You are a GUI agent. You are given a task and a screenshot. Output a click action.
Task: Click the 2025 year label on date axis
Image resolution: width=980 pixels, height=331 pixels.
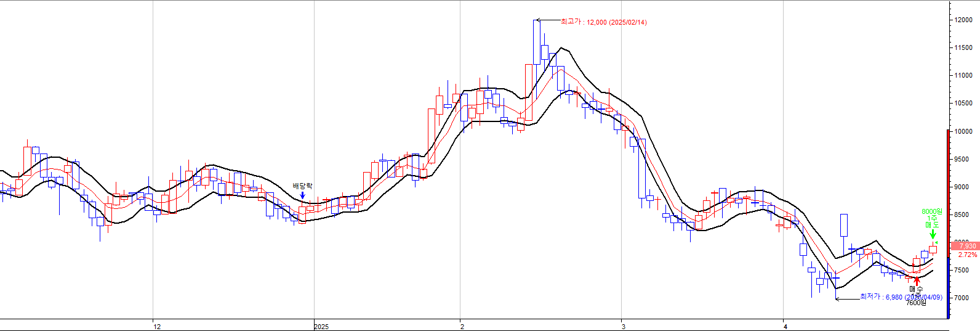321,327
